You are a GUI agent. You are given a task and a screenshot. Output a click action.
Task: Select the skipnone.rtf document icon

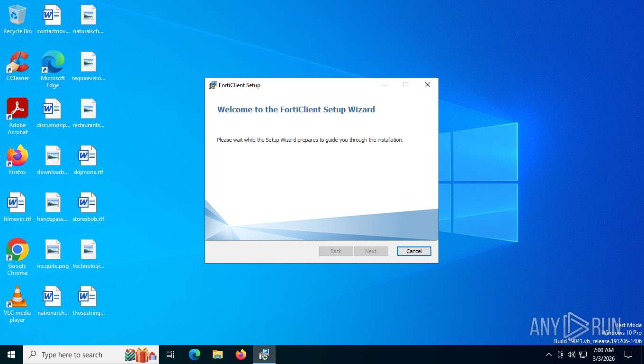pos(88,161)
